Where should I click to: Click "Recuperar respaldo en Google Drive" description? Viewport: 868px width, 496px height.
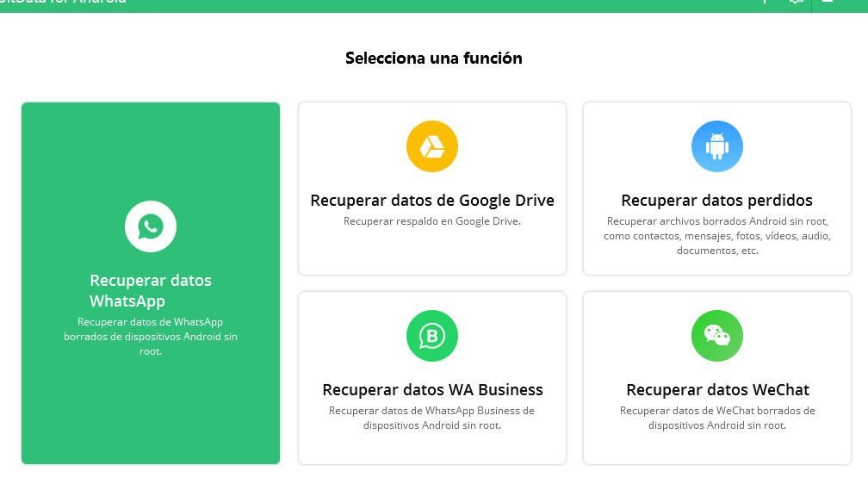(432, 221)
